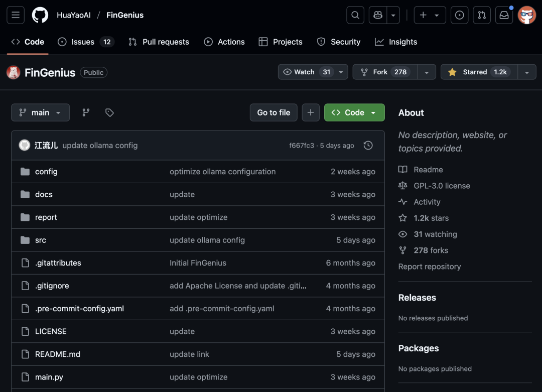
Task: Expand the star lists dropdown arrow
Action: [x=527, y=72]
